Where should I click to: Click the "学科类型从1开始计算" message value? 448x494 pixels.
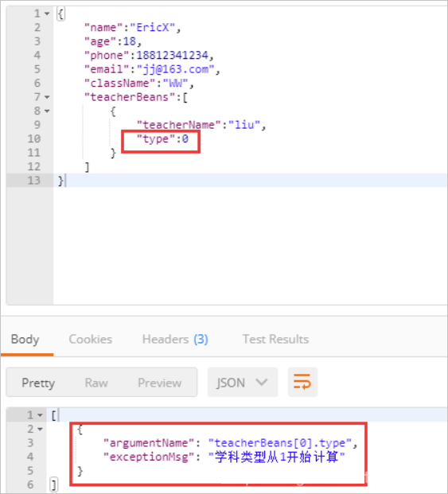(x=277, y=457)
